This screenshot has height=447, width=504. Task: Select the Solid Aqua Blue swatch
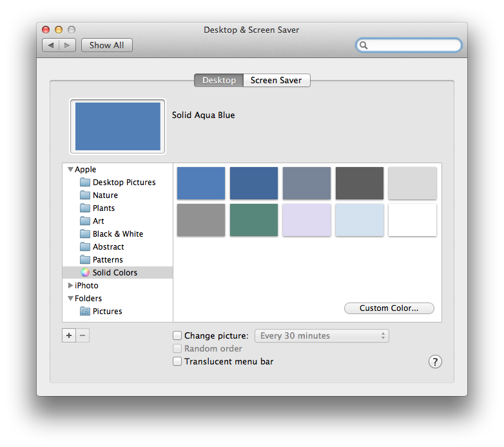coord(201,183)
